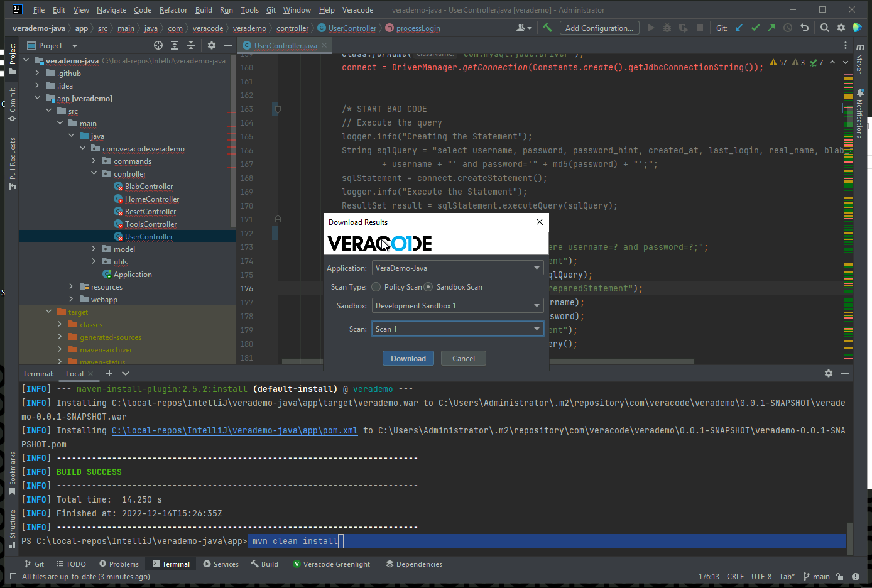The width and height of the screenshot is (872, 588).
Task: Open the Refactor menu
Action: [173, 9]
